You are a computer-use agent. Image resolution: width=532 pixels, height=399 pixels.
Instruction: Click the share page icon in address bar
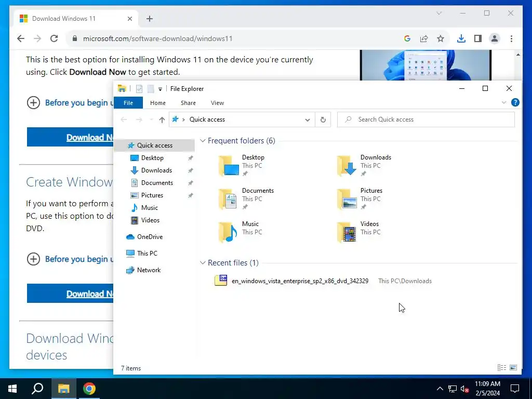424,38
